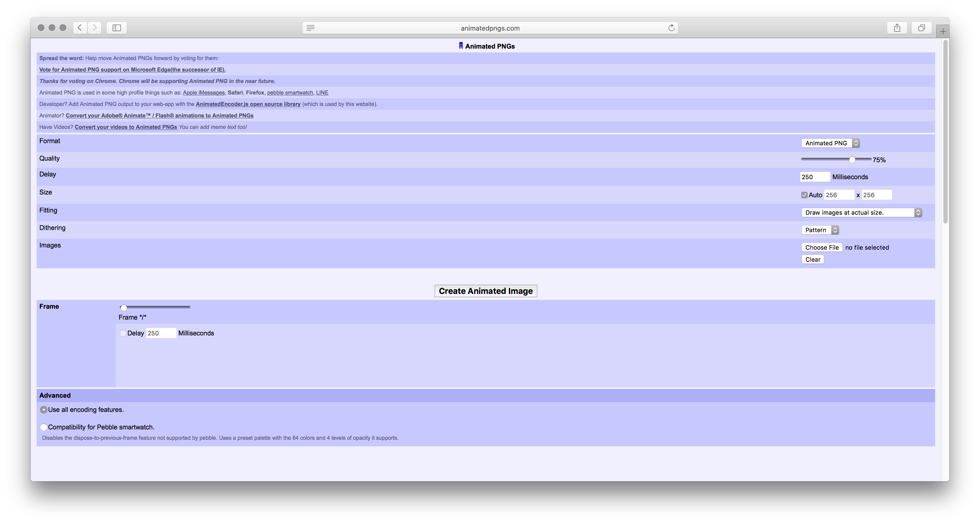Viewport: 980px width, 525px height.
Task: Click the Delay milliseconds input field
Action: click(815, 177)
